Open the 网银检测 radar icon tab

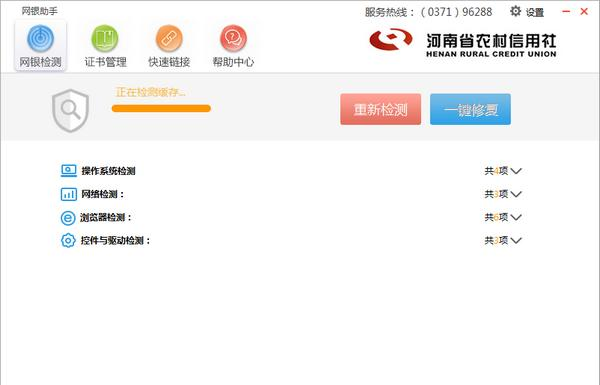coord(40,38)
